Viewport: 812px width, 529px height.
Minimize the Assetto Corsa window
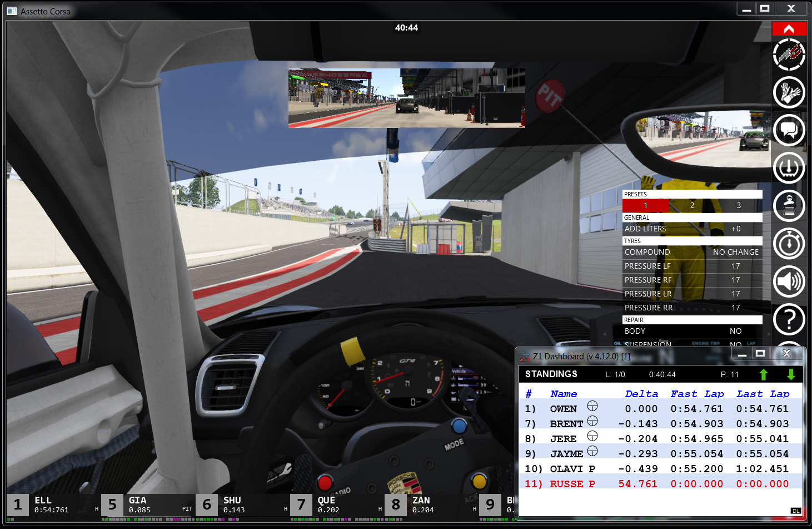tap(746, 9)
